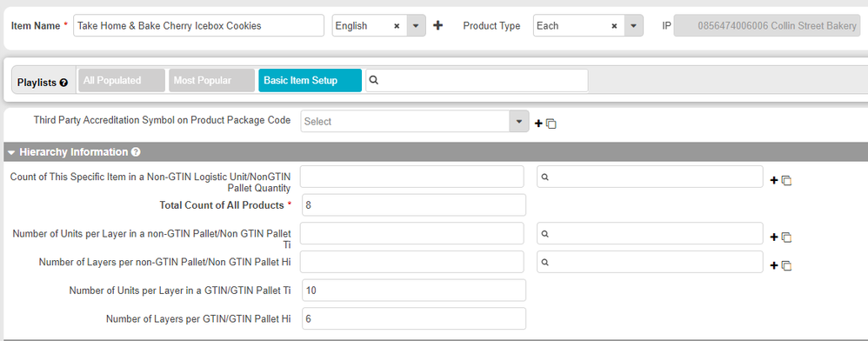Copy icon for Number of Units per Layer non-GTIN
This screenshot has width=868, height=341.
click(786, 237)
